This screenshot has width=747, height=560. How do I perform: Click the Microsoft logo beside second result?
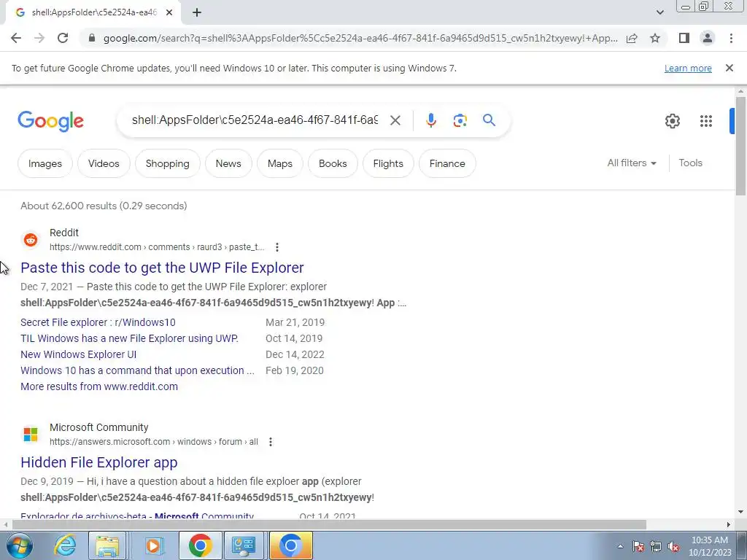point(31,435)
